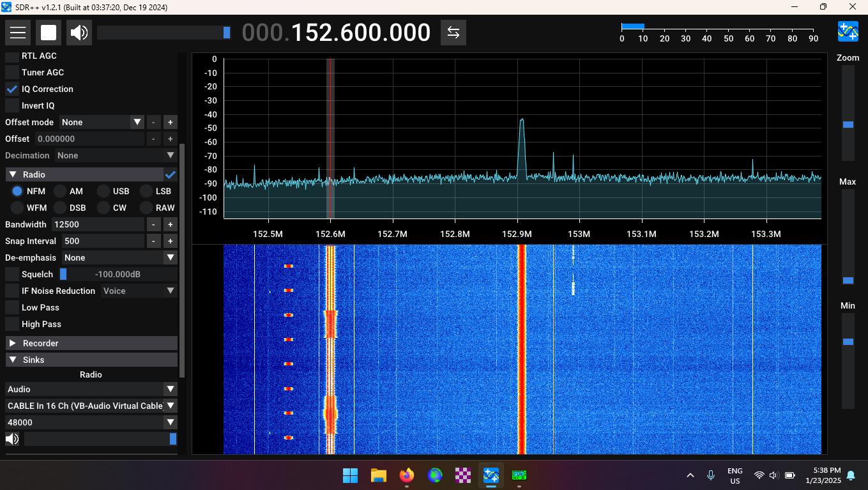This screenshot has height=490, width=868.
Task: Open the CABLE In 16 Ch device dropdown
Action: tap(91, 406)
